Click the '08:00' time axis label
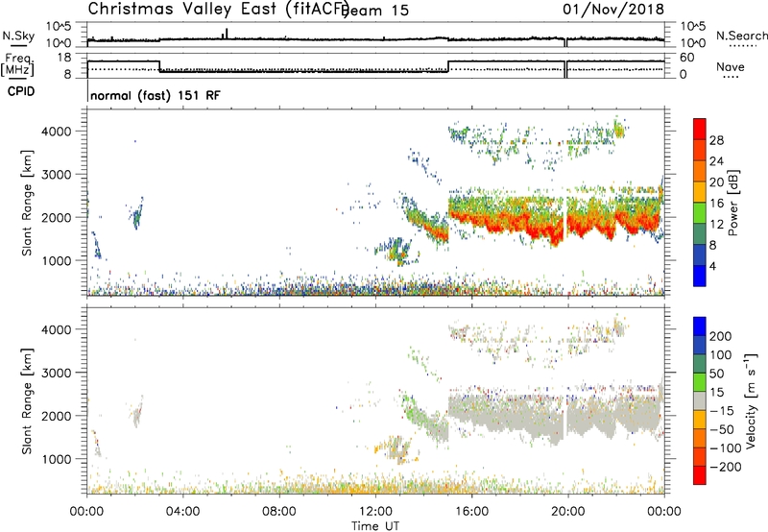Screen dimensions: 768x532 (x=279, y=512)
